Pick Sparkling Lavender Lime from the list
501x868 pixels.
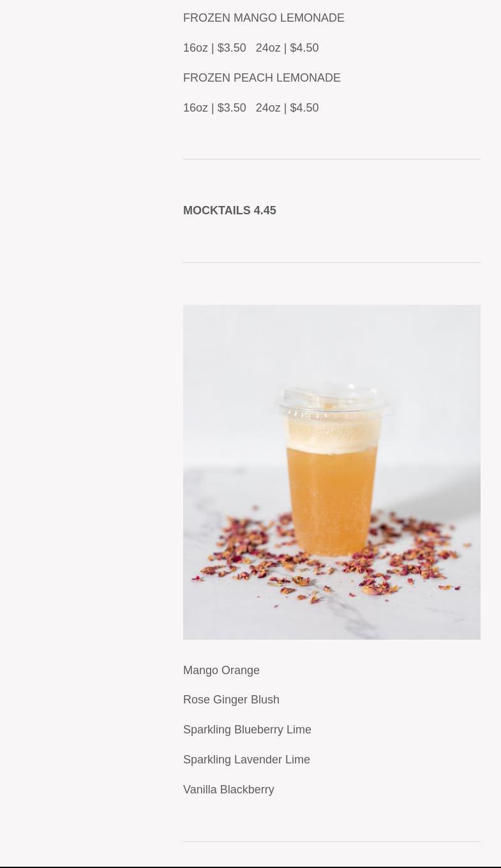click(x=246, y=760)
